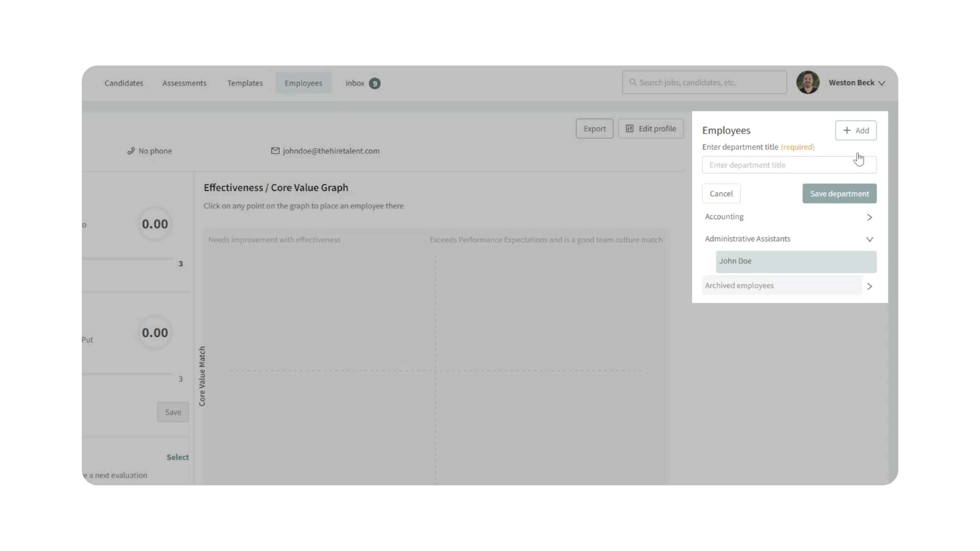Cancel adding a new department
This screenshot has height=551, width=980.
[x=721, y=194]
